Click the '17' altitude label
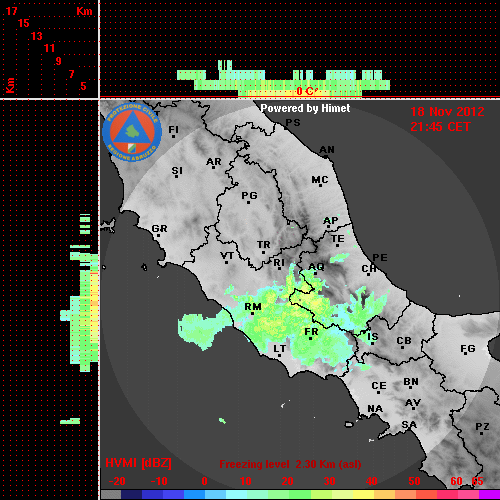 [11, 11]
